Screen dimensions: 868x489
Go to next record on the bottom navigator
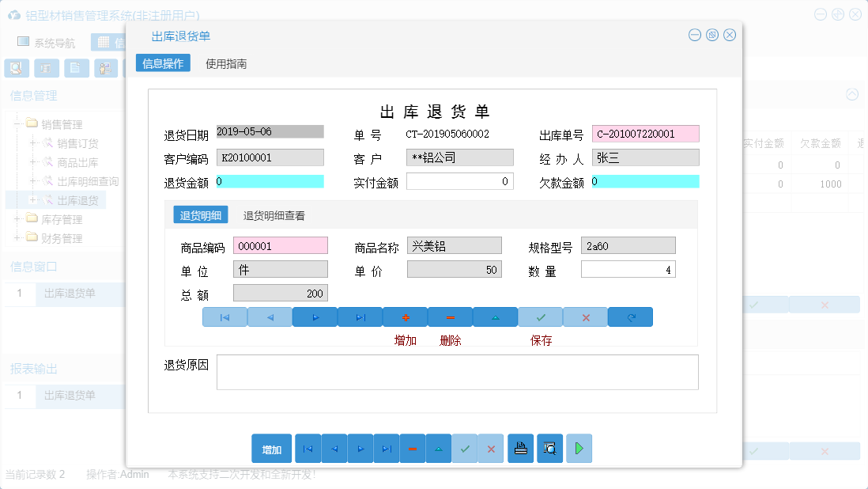pos(360,448)
